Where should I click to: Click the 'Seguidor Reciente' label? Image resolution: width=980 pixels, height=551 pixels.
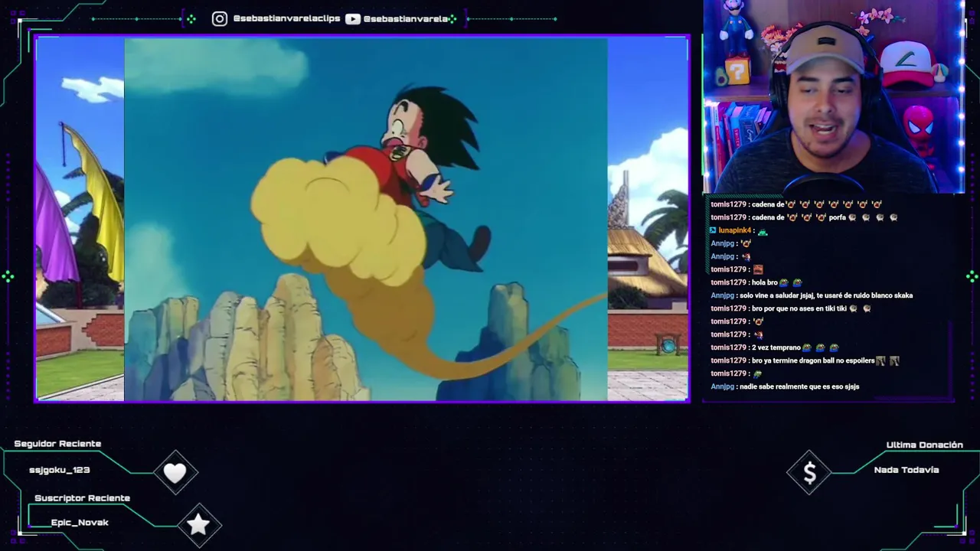click(x=57, y=444)
